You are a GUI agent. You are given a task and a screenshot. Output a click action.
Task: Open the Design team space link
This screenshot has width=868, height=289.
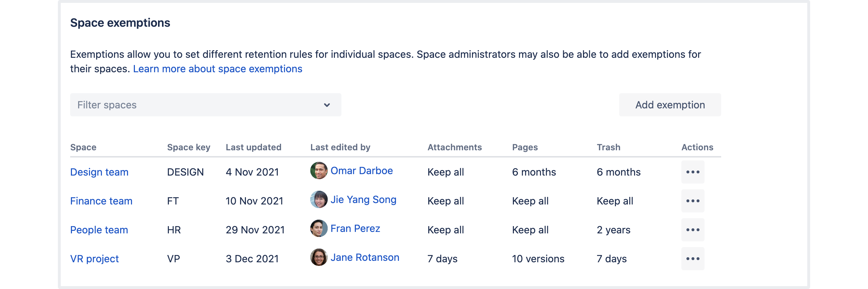99,172
